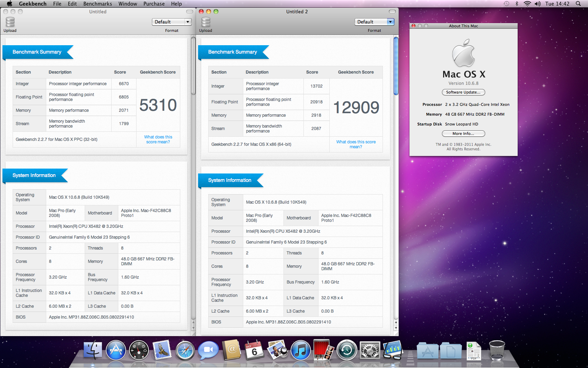The height and width of the screenshot is (368, 588).
Task: Open App Store from the Dock
Action: (x=116, y=350)
